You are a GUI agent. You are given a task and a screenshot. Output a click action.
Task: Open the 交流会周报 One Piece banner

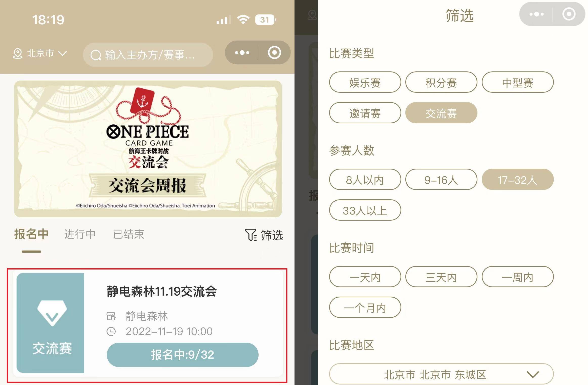148,149
